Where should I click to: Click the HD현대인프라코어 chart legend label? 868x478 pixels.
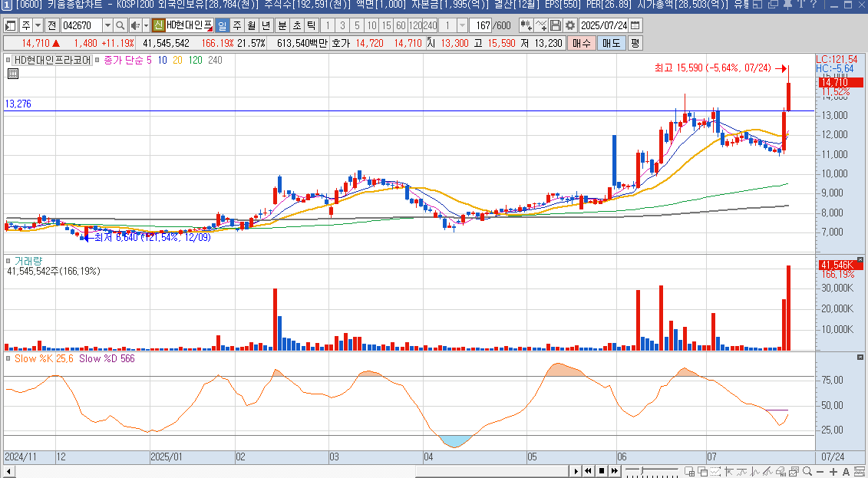tap(53, 61)
